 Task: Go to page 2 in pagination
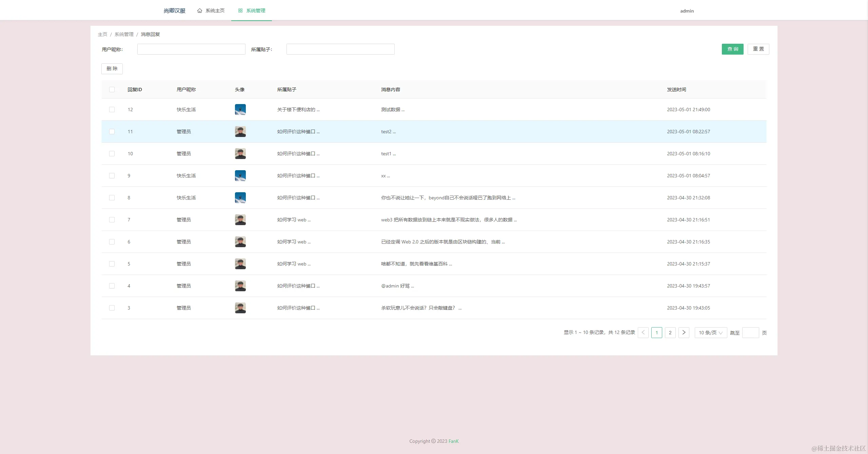click(x=670, y=333)
